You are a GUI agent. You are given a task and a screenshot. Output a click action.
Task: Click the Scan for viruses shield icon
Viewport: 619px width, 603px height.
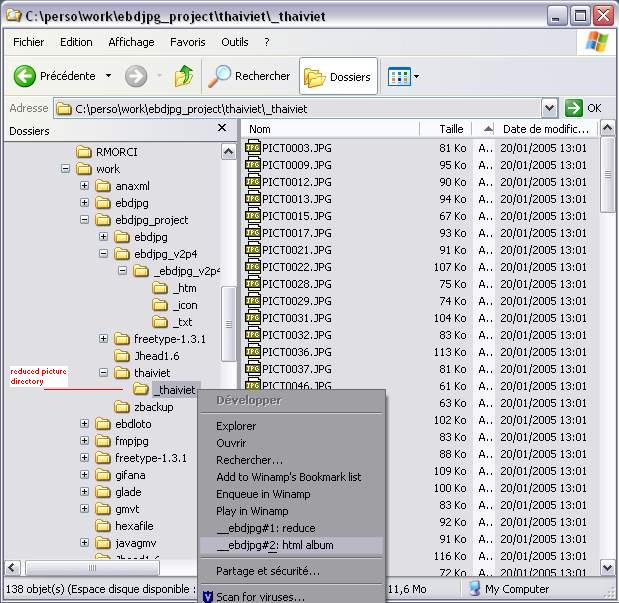click(x=208, y=597)
